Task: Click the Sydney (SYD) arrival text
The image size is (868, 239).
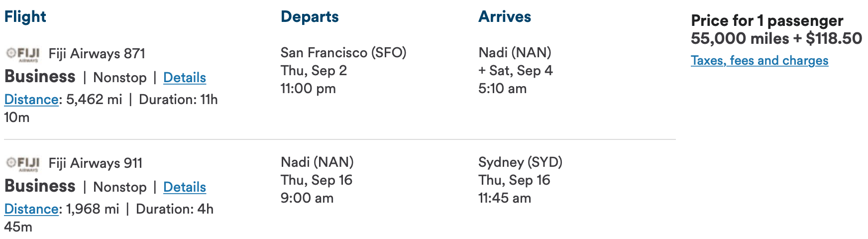Action: (520, 162)
